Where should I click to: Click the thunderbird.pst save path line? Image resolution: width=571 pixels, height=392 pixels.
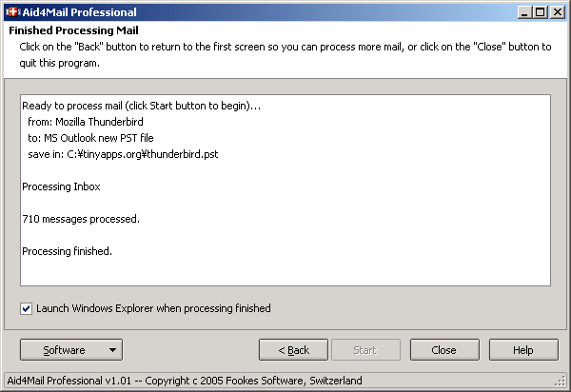[123, 154]
